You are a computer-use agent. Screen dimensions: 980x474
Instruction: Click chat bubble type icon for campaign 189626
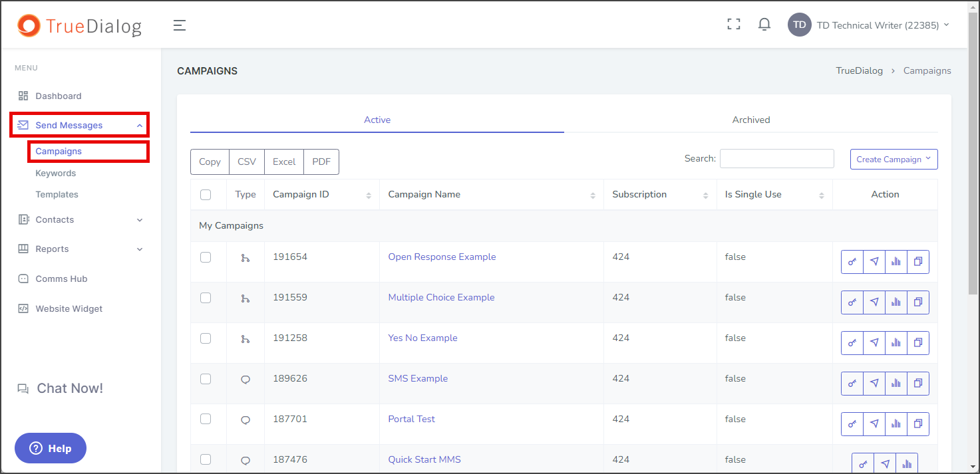[245, 380]
